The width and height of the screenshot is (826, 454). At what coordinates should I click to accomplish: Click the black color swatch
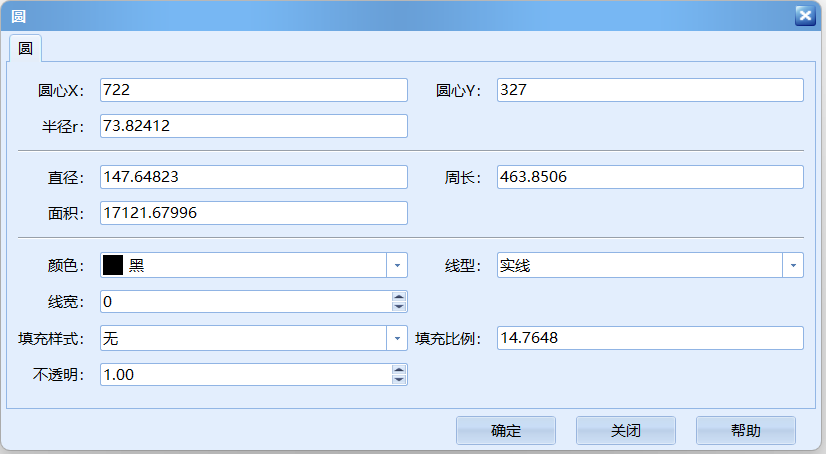[113, 265]
